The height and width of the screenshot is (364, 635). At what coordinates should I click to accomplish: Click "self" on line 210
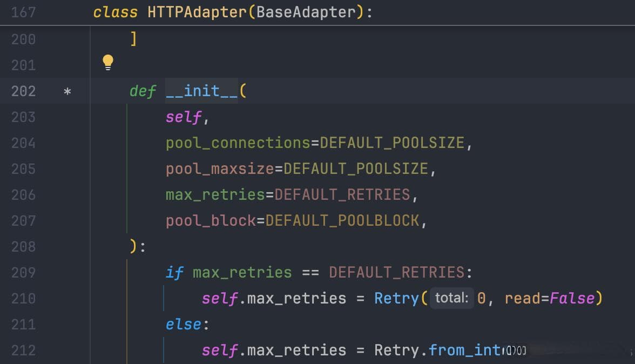tap(219, 299)
